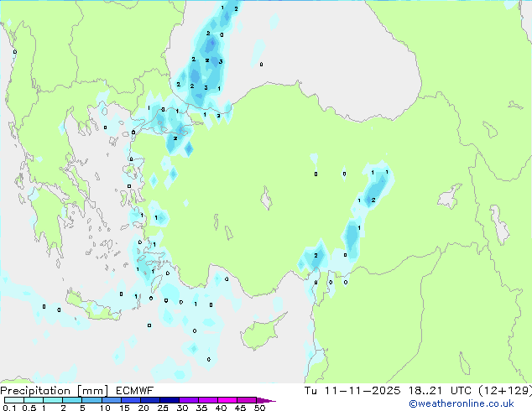Click the 45–50 mm legend swatch
Viewport: 532px width, 411px height.
pos(247,400)
